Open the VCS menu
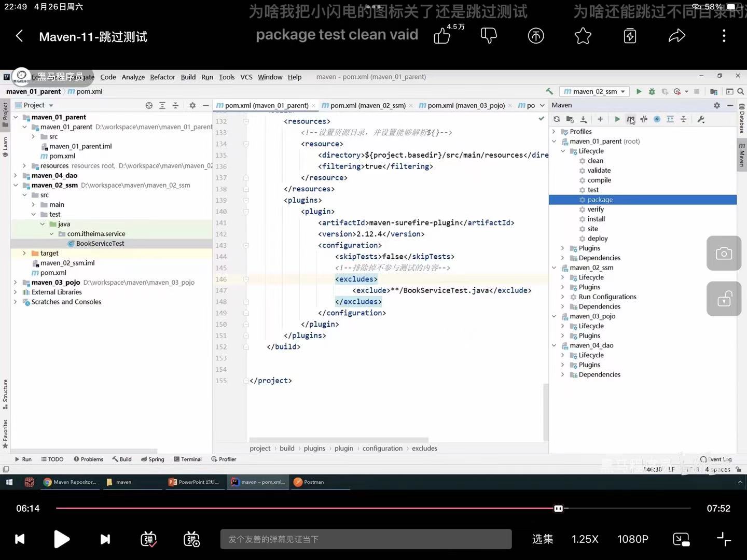747x560 pixels. 246,77
